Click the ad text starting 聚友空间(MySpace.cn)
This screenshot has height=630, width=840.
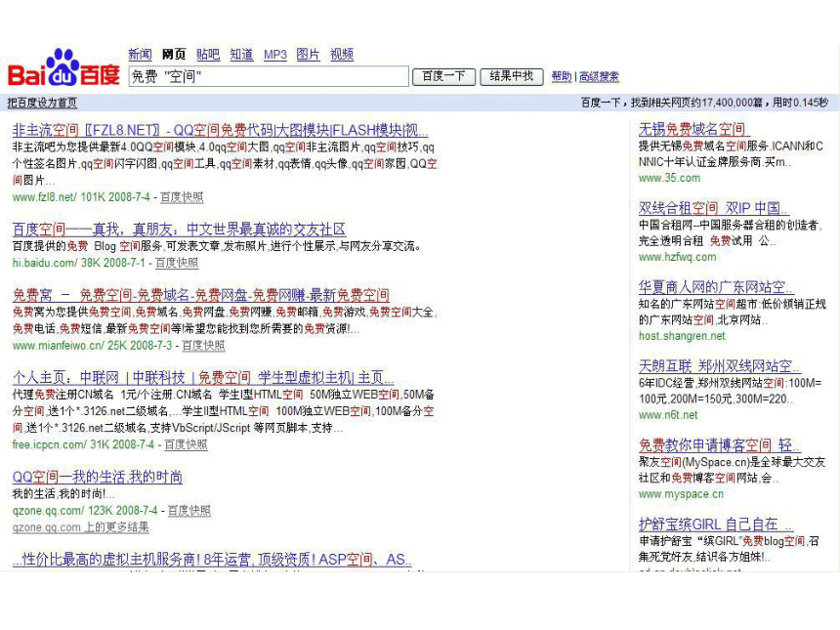732,470
